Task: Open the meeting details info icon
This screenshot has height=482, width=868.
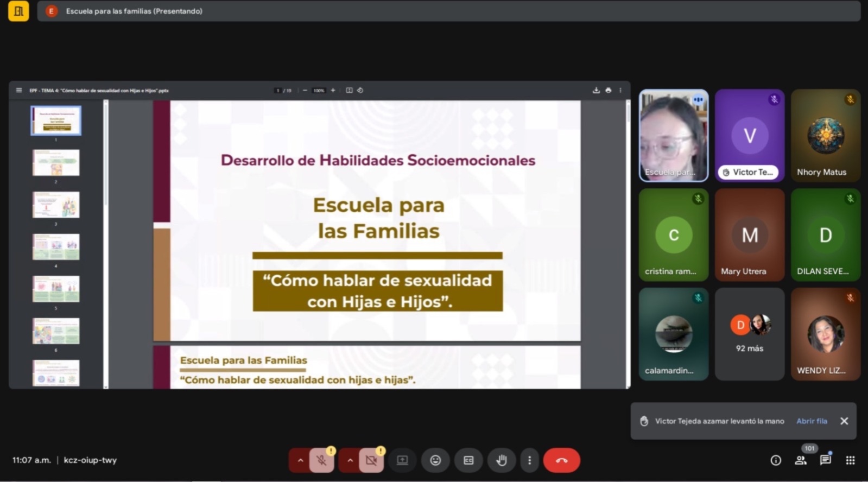Action: click(776, 460)
